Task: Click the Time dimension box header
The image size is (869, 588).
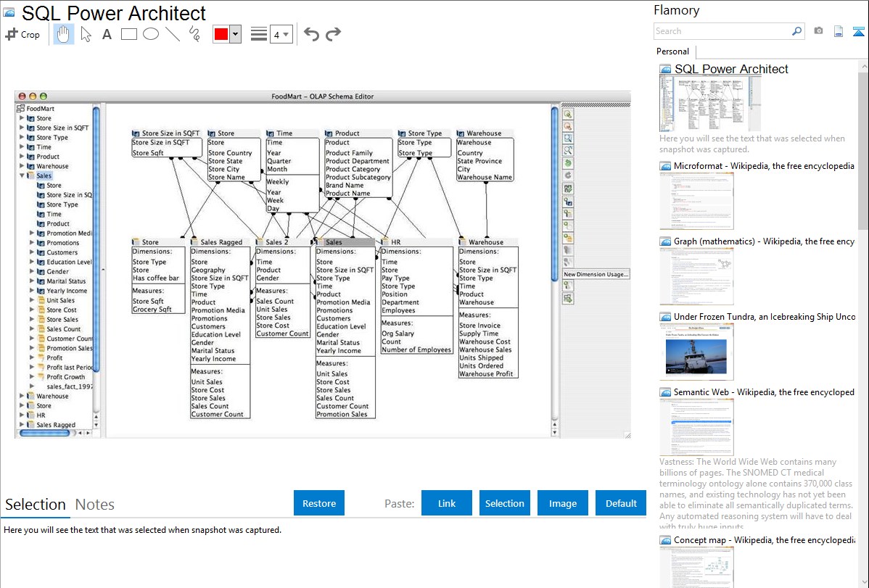Action: pyautogui.click(x=292, y=133)
